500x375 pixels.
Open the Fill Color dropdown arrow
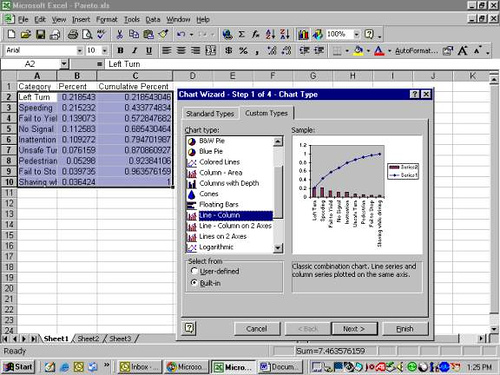click(368, 51)
